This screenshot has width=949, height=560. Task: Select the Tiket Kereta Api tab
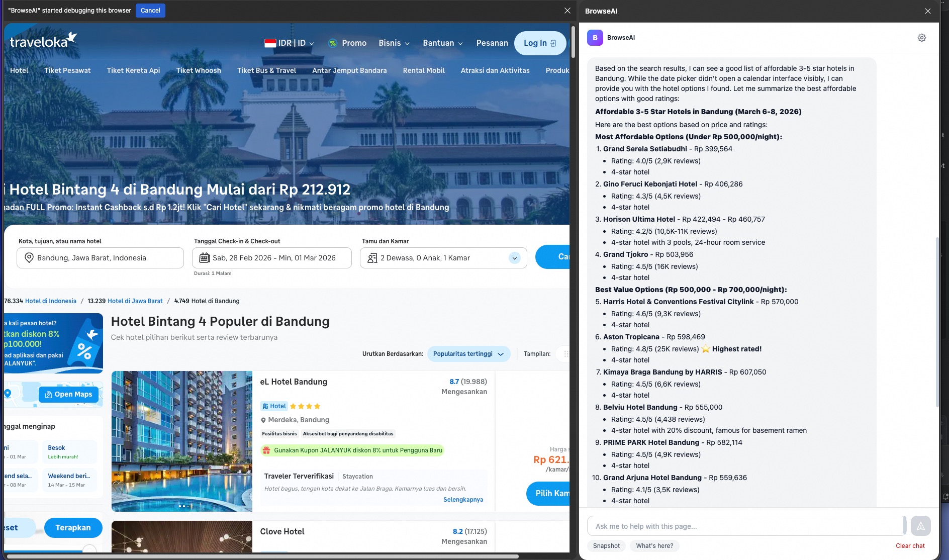tap(133, 70)
